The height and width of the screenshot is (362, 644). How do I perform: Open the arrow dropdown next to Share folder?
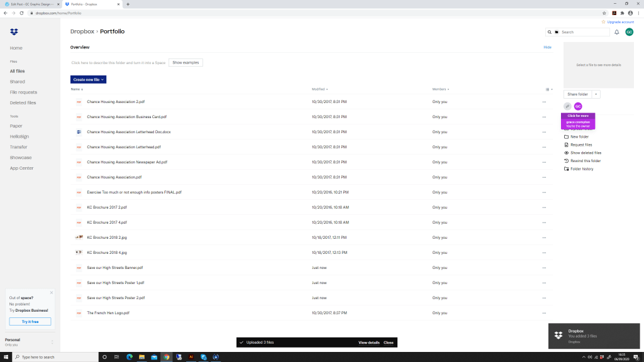(x=596, y=94)
